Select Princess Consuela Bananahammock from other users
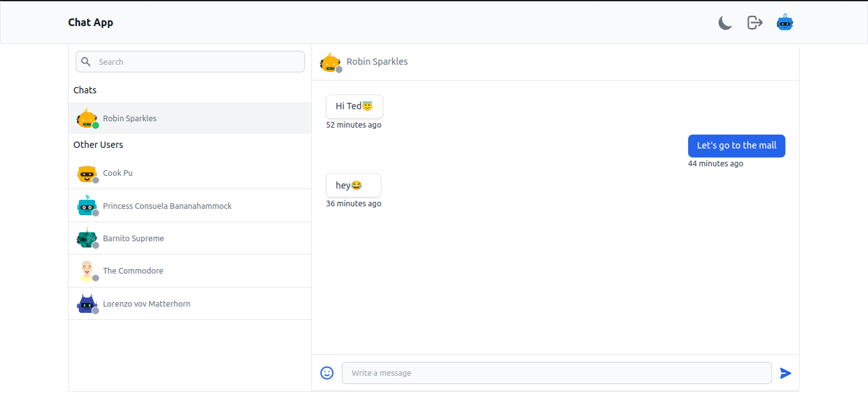The height and width of the screenshot is (405, 868). (167, 206)
